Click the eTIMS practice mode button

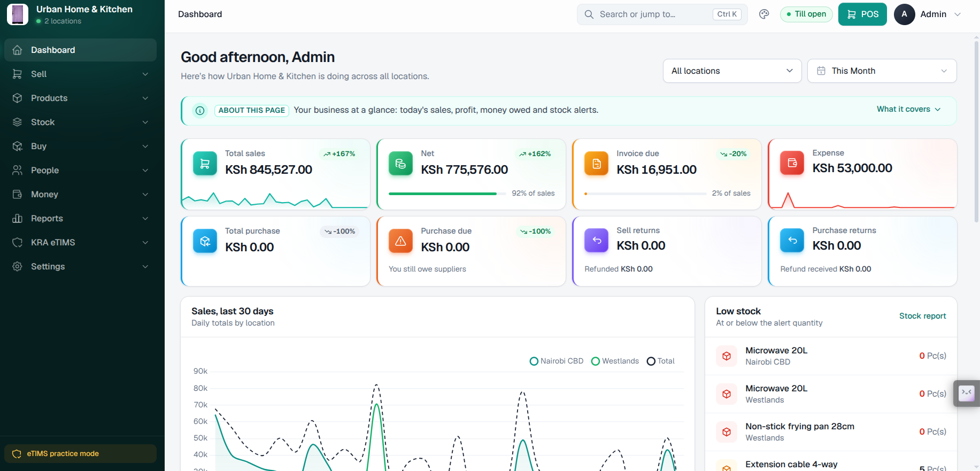(x=80, y=454)
